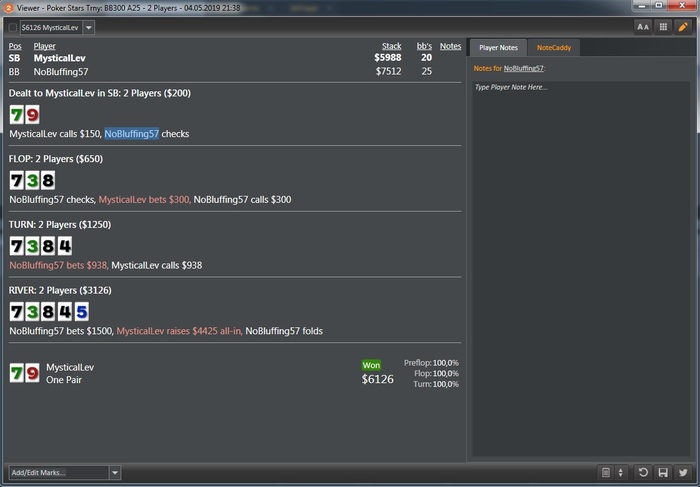Screen dimensions: 700x487
Task: Click the font size AA icon
Action: pos(643,27)
